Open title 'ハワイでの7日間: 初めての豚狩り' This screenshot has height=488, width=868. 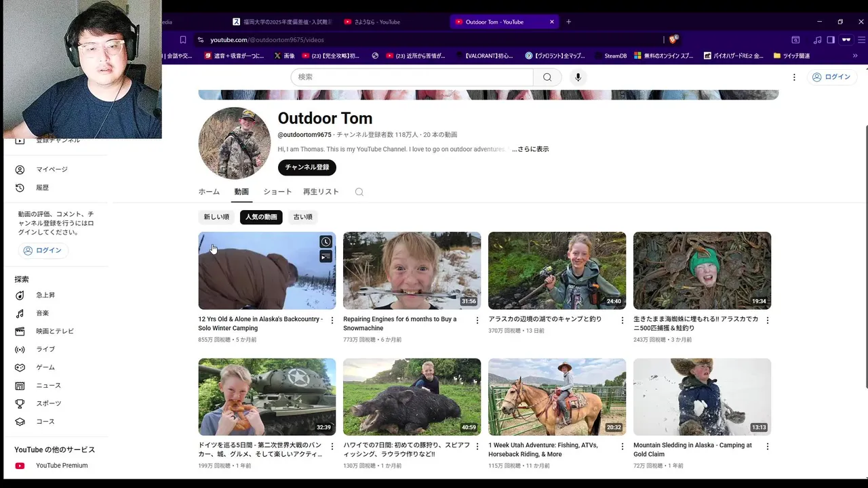(407, 450)
